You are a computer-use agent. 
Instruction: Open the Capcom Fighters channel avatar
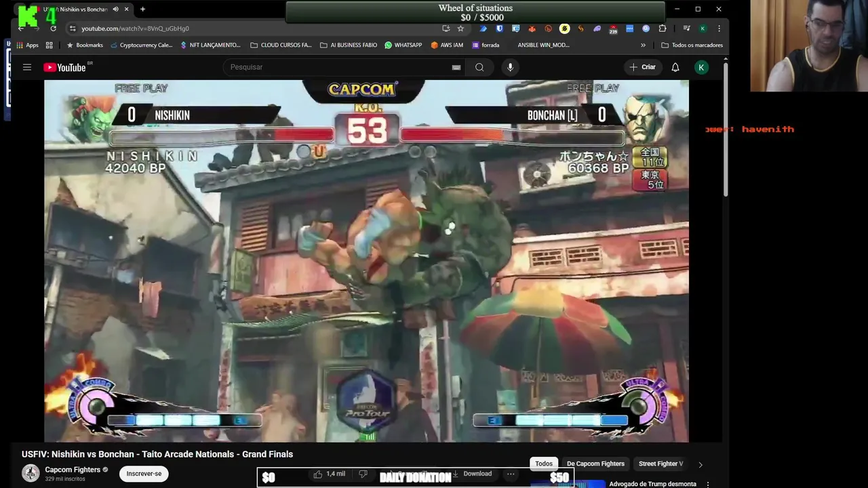[x=31, y=473]
